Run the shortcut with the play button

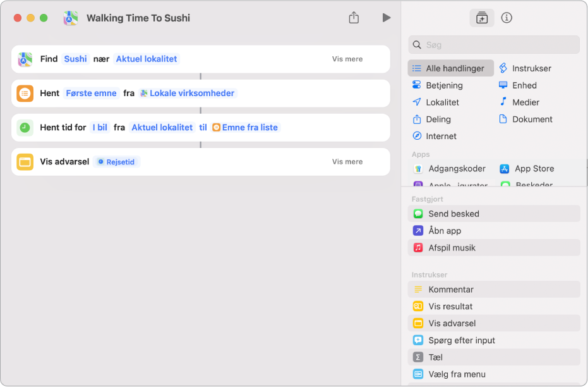pos(387,18)
